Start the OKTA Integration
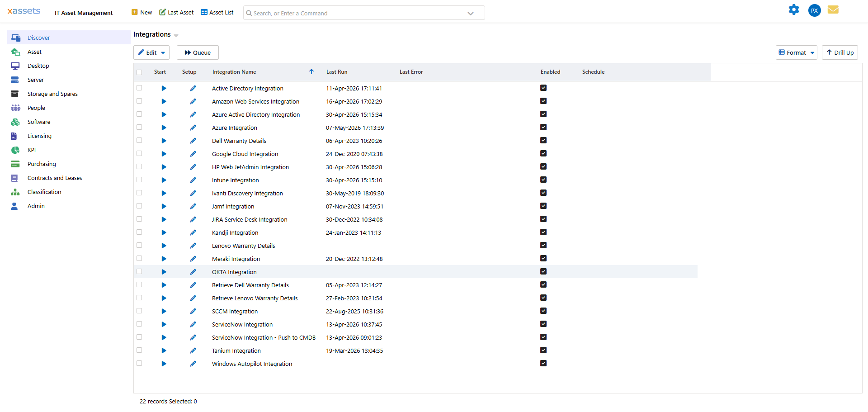The width and height of the screenshot is (868, 412). tap(164, 272)
